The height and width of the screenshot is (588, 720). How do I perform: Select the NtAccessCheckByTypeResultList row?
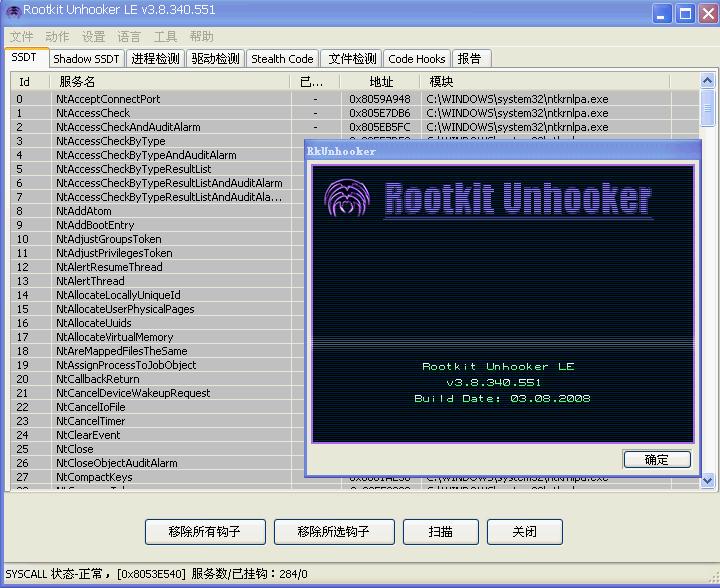pos(158,169)
